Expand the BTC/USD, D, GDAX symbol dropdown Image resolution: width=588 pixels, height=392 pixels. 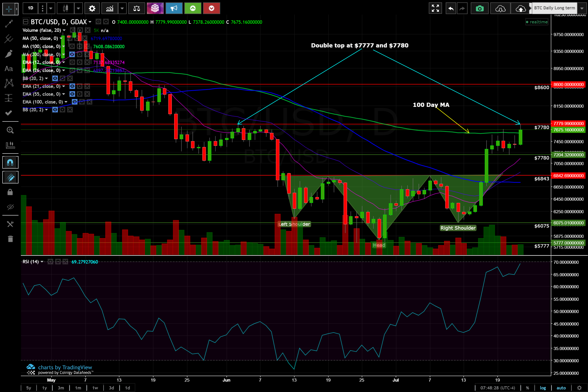pyautogui.click(x=90, y=22)
